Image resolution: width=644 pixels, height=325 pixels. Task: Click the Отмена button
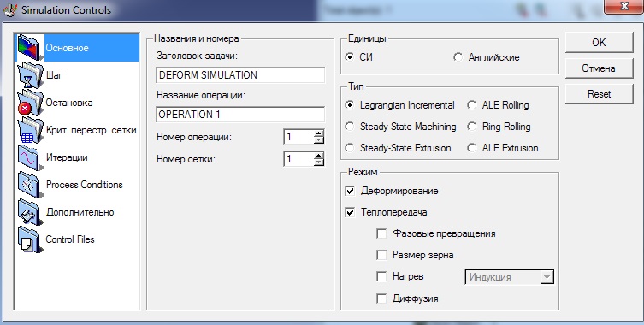(599, 68)
